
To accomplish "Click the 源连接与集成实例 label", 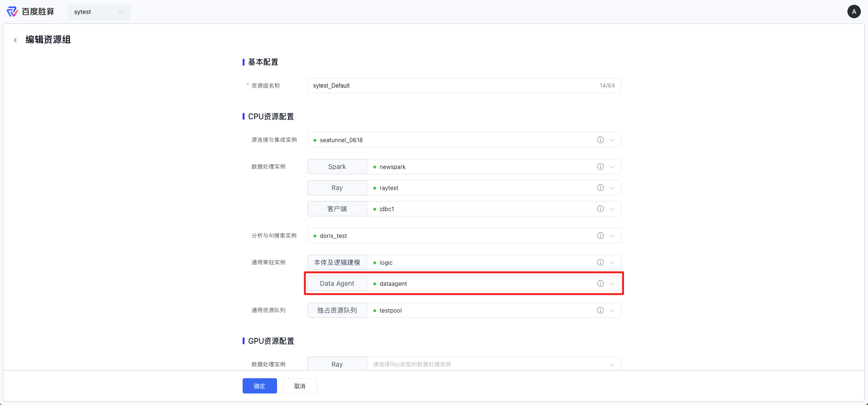I will (x=274, y=140).
